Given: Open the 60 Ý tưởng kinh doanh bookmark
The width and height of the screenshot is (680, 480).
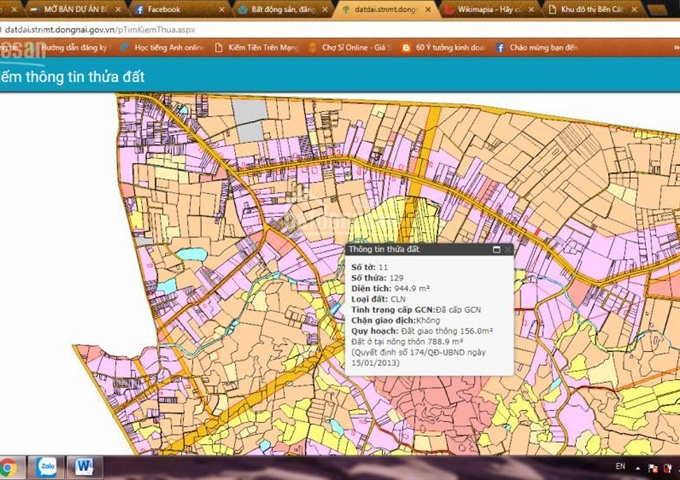Looking at the screenshot, I should coord(443,47).
